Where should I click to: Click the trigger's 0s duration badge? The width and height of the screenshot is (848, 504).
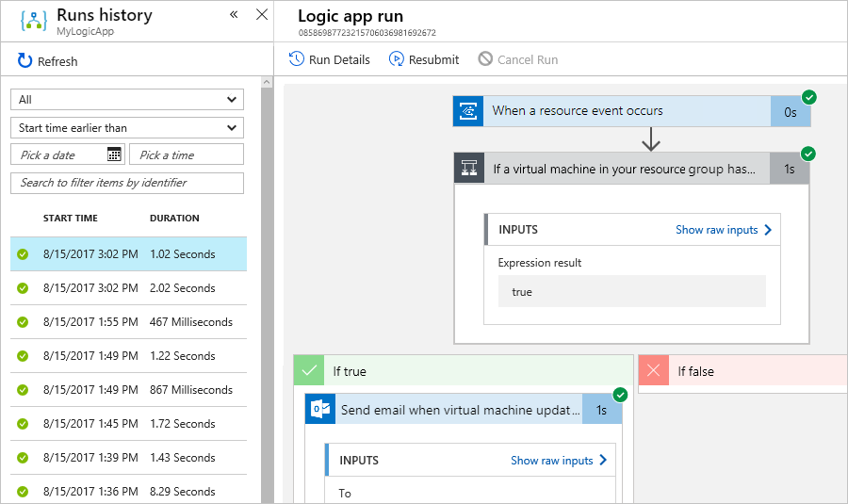click(x=791, y=112)
